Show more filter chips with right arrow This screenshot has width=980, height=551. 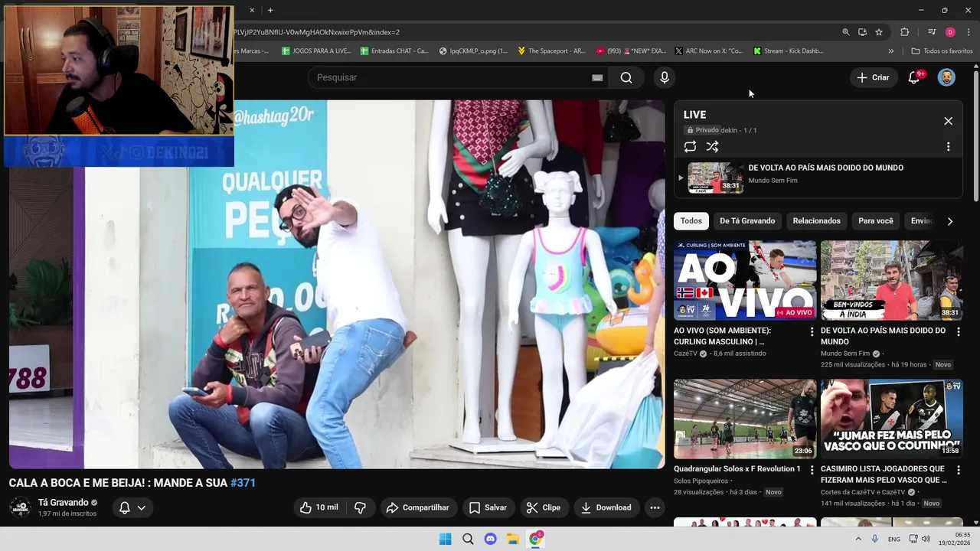coord(950,221)
